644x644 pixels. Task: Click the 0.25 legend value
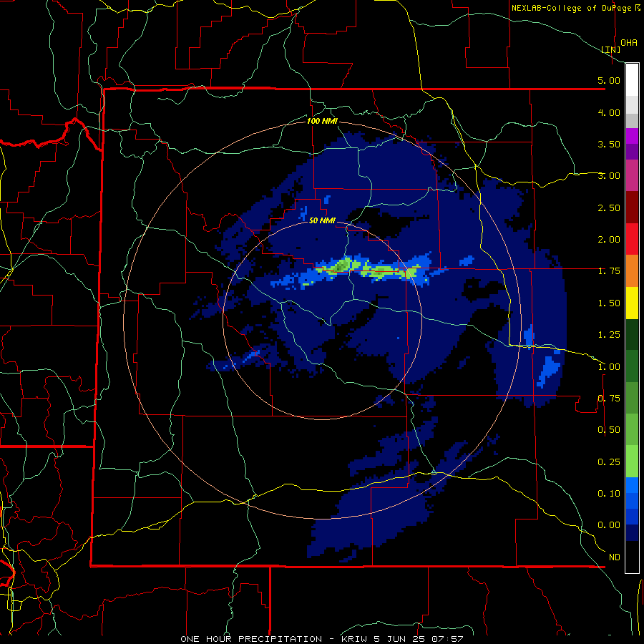coord(609,462)
